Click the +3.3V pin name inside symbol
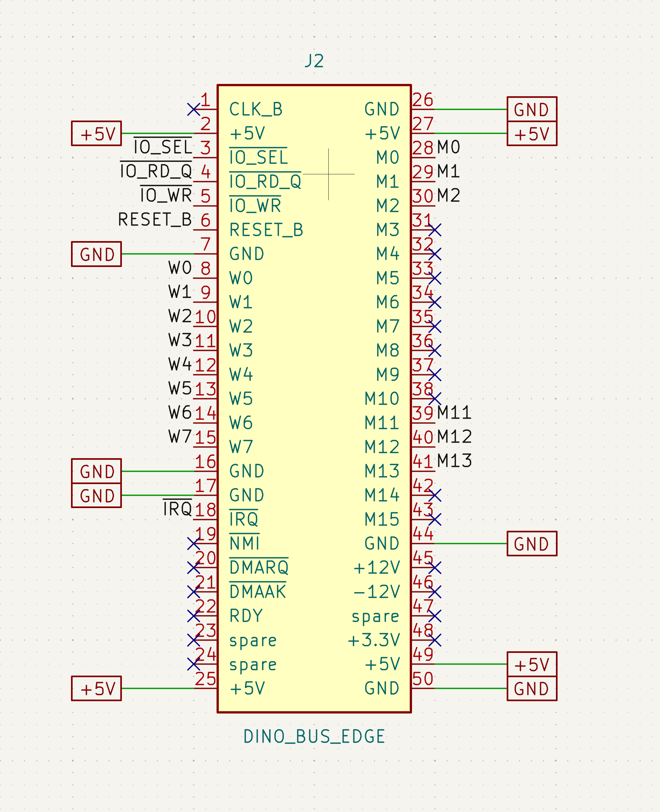Image resolution: width=660 pixels, height=812 pixels. (374, 640)
